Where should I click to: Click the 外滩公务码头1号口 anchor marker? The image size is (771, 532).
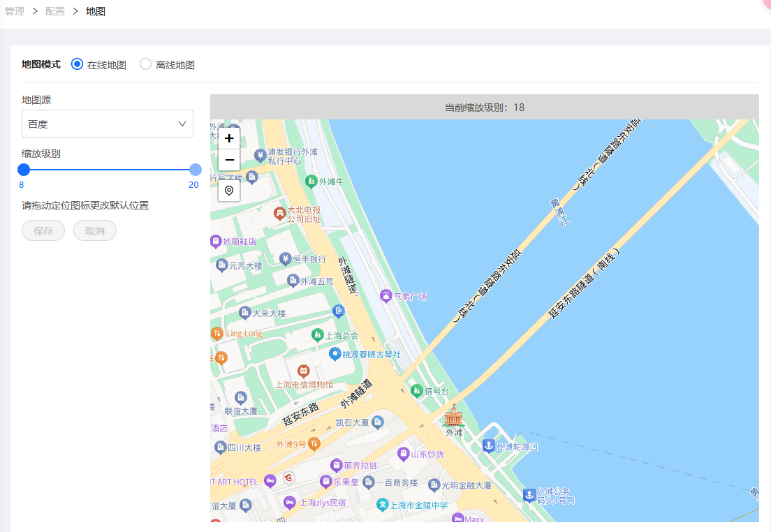(x=529, y=495)
